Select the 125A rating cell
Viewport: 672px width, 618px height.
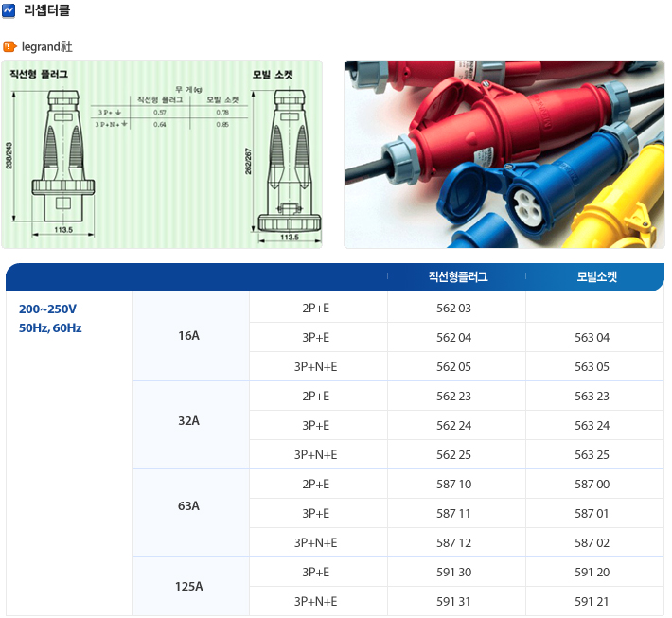(x=189, y=586)
